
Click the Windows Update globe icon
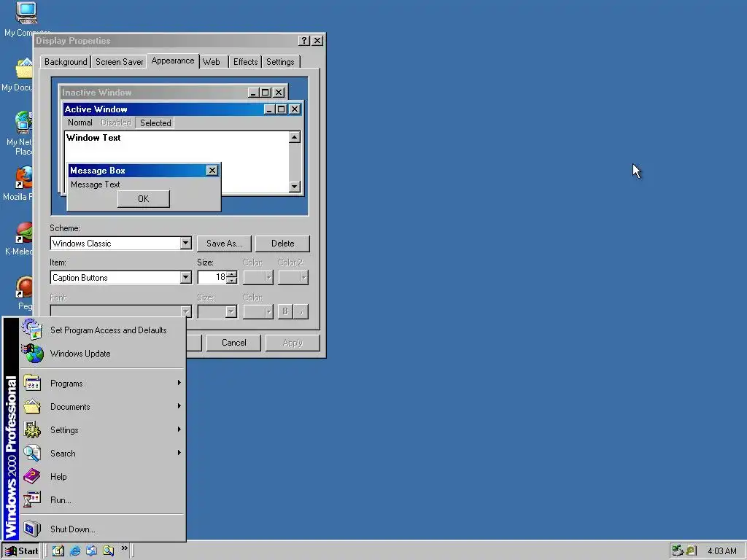click(x=32, y=354)
